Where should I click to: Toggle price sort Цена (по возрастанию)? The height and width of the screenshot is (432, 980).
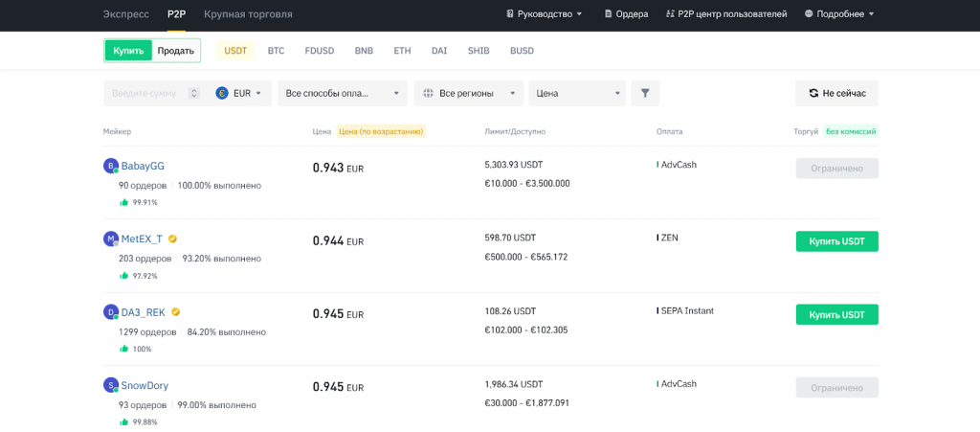coord(381,131)
